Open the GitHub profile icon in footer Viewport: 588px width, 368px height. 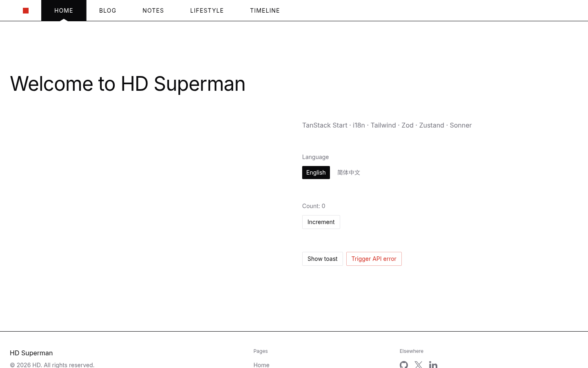click(404, 364)
